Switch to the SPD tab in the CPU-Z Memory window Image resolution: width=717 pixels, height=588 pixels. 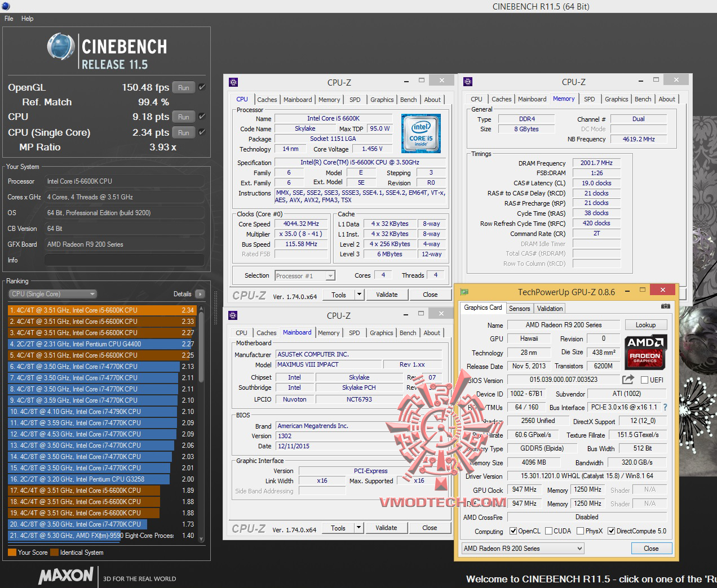click(590, 99)
